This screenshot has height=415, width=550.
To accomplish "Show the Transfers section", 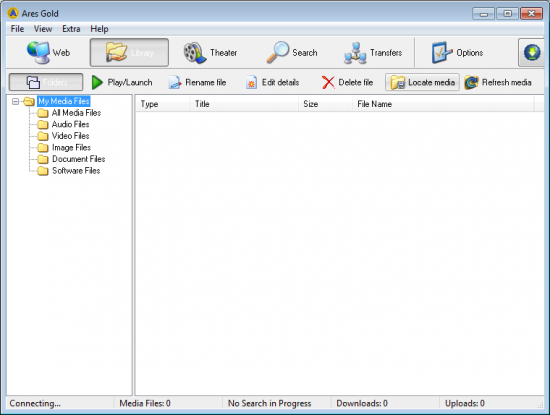I will pos(372,53).
